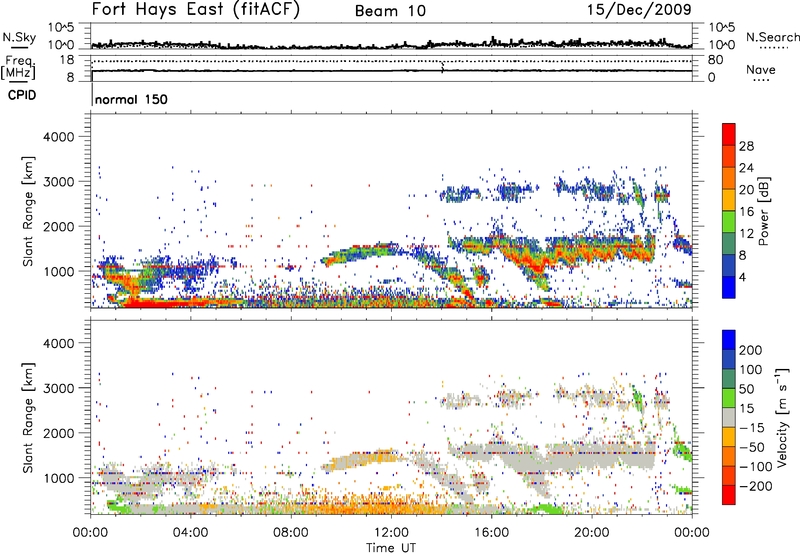
Task: Click the '20:00' time axis tick label
Action: 592,533
